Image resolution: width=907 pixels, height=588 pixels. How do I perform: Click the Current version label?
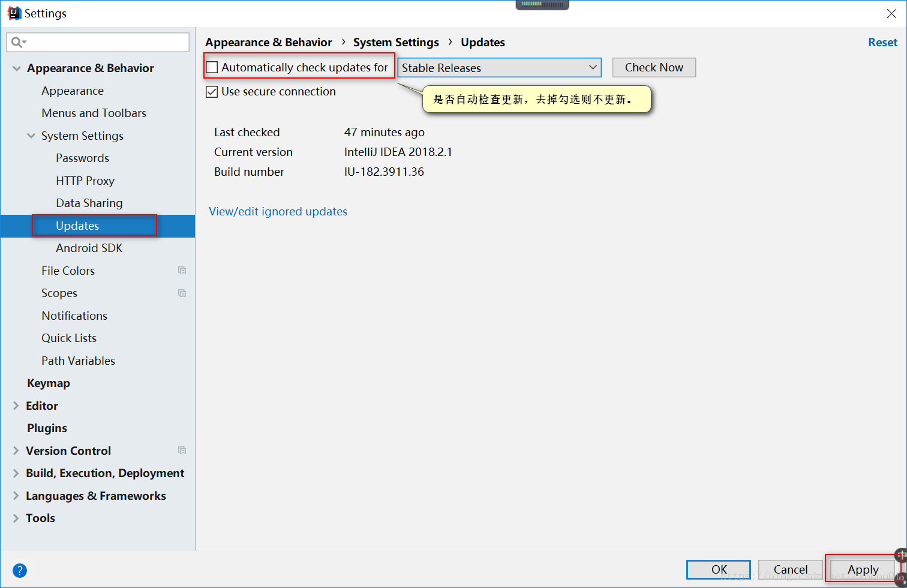[253, 152]
